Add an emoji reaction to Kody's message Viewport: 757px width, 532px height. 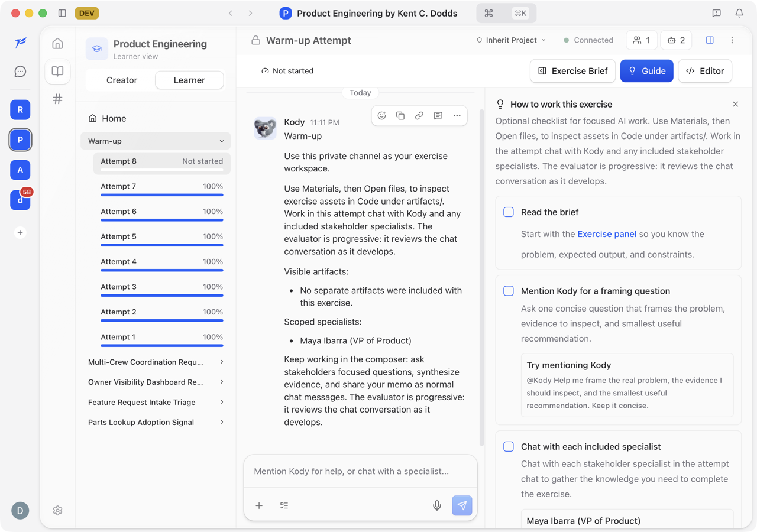[x=381, y=116]
